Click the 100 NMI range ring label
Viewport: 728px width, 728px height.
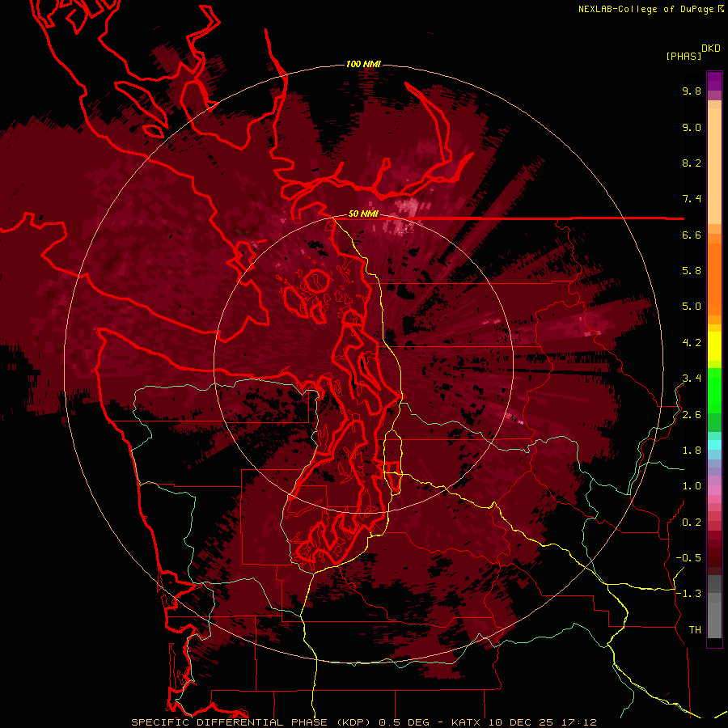click(x=363, y=64)
